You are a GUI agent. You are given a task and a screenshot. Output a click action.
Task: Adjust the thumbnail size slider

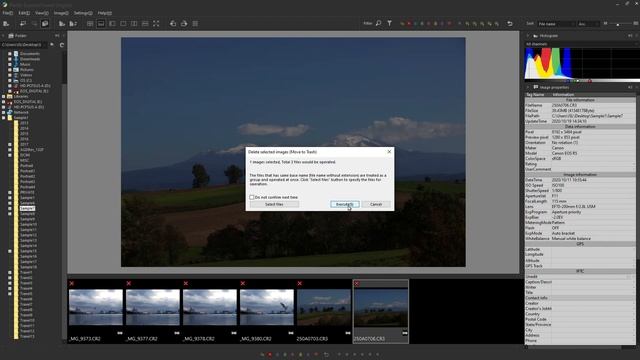pyautogui.click(x=618, y=24)
